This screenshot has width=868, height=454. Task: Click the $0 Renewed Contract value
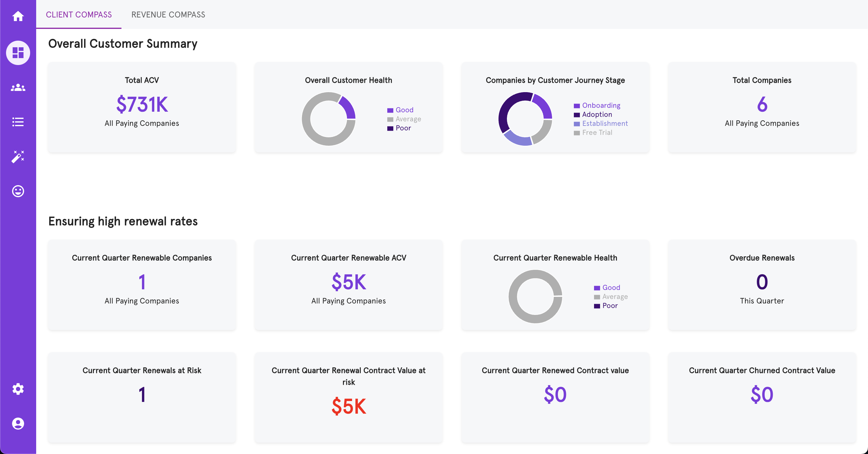coord(555,394)
